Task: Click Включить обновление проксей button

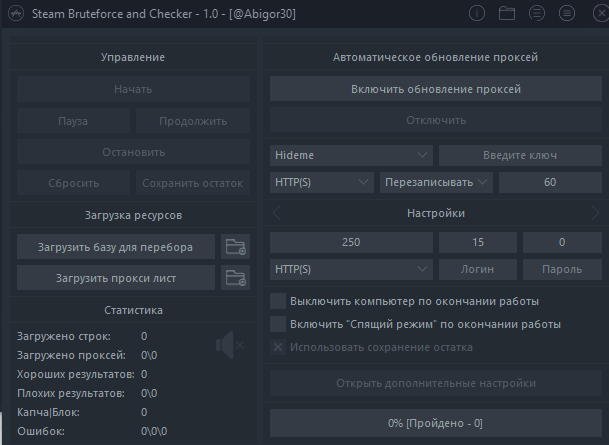Action: 436,89
